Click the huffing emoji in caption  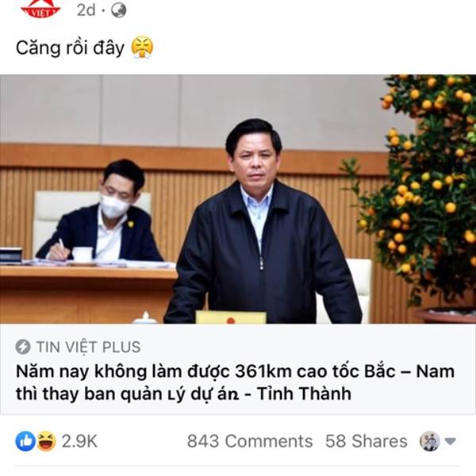pyautogui.click(x=142, y=48)
